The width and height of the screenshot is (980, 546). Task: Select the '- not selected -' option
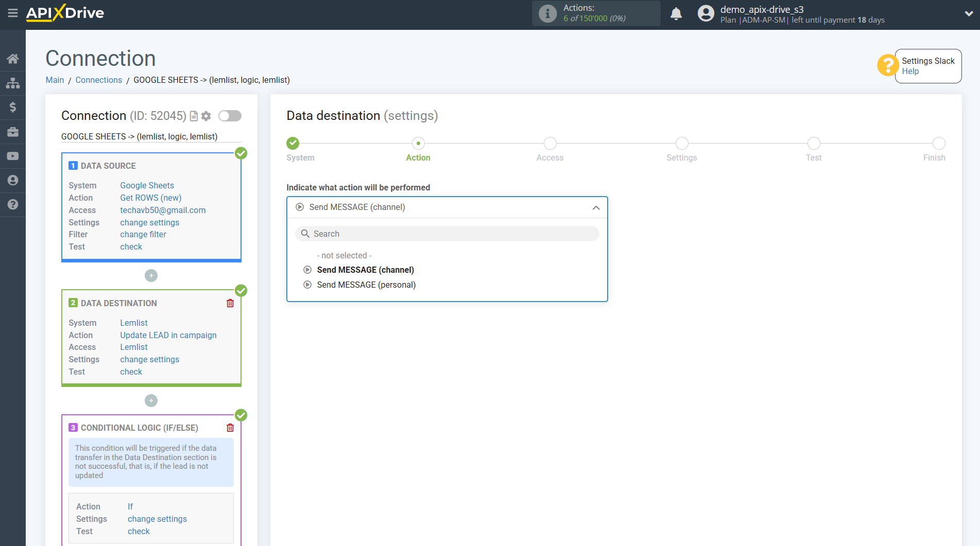tap(344, 255)
